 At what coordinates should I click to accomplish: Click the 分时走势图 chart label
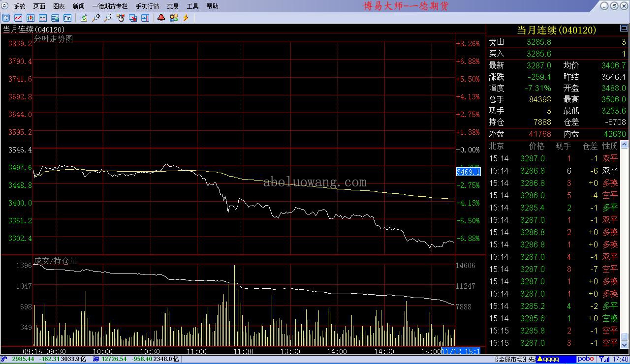click(53, 39)
